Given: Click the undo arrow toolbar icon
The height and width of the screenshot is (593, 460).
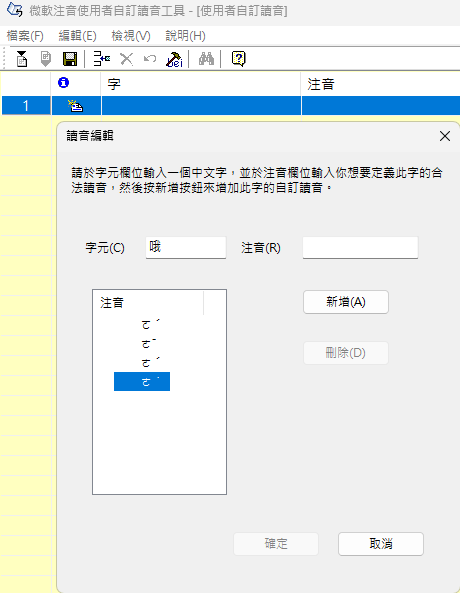Looking at the screenshot, I should (x=150, y=59).
